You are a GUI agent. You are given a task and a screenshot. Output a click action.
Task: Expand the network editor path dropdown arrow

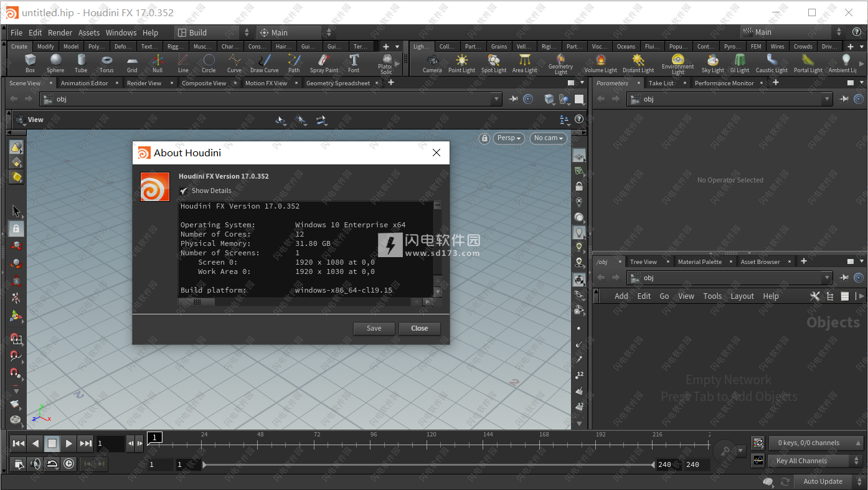[x=828, y=278]
